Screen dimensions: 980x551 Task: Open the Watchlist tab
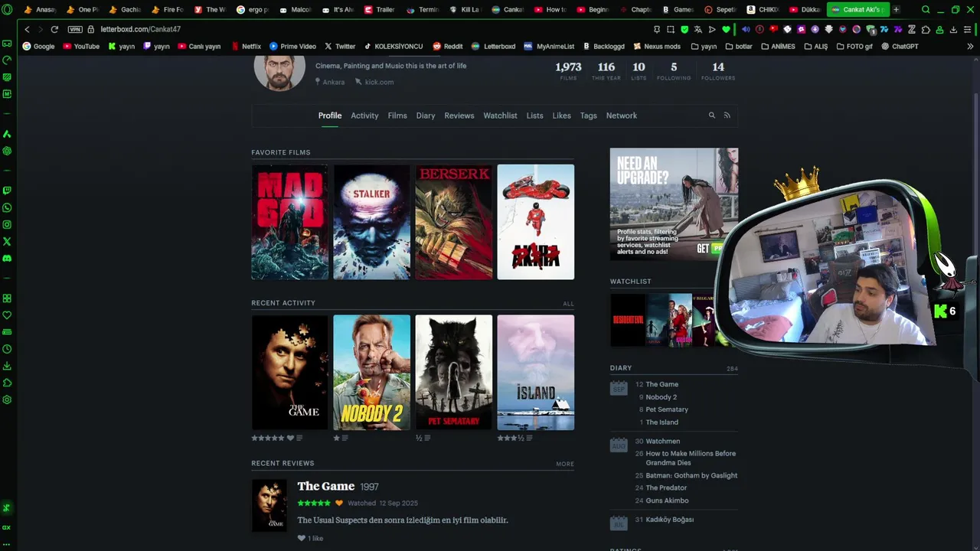pos(500,116)
